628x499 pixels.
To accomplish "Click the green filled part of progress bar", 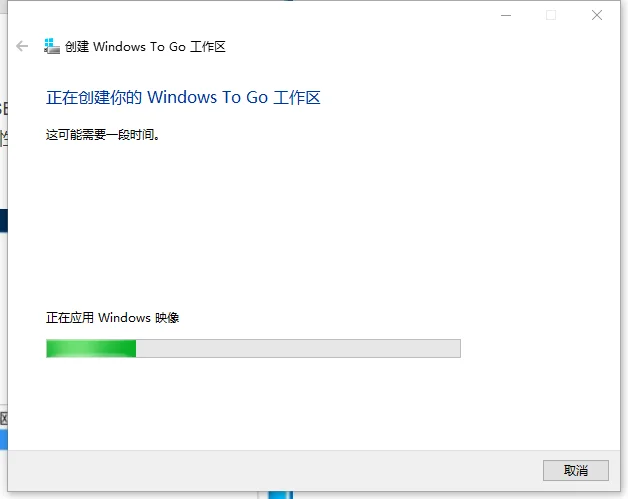I will tap(91, 348).
